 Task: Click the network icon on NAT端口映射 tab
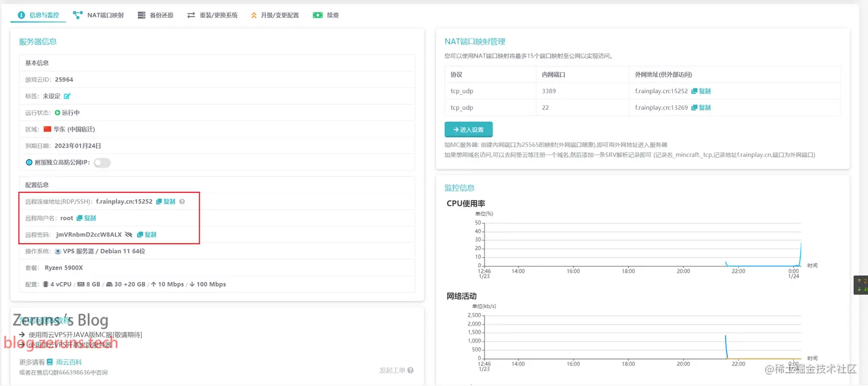point(77,15)
